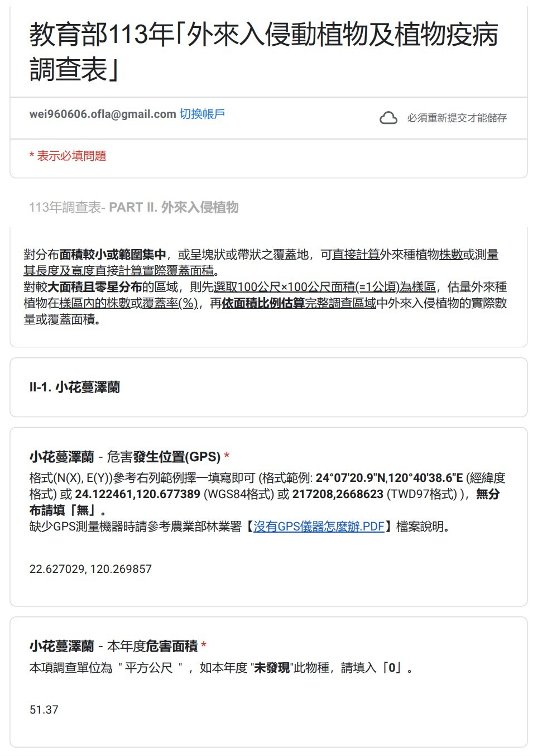The width and height of the screenshot is (533, 756).
Task: Click the PART II. 外來入侵植物 section header
Action: [174, 207]
